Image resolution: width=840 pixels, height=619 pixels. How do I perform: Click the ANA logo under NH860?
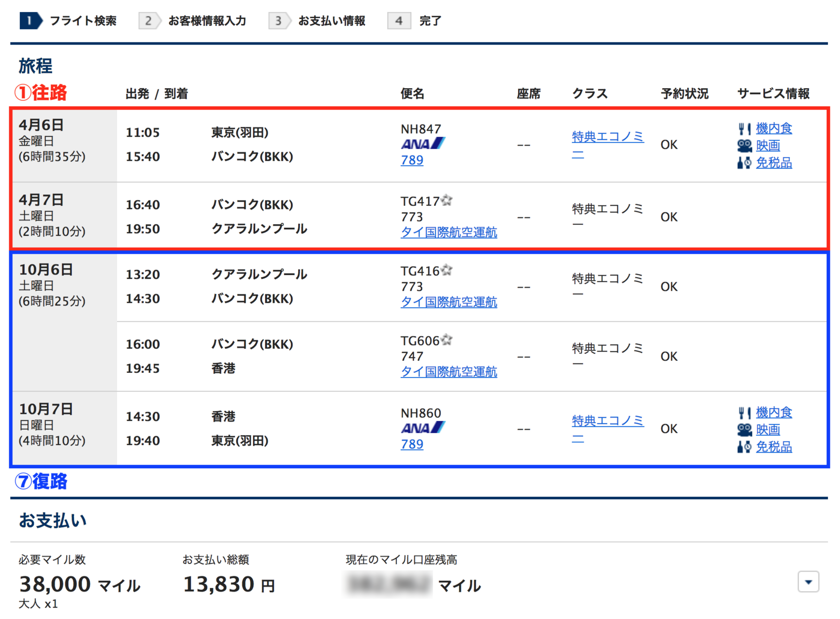423,428
